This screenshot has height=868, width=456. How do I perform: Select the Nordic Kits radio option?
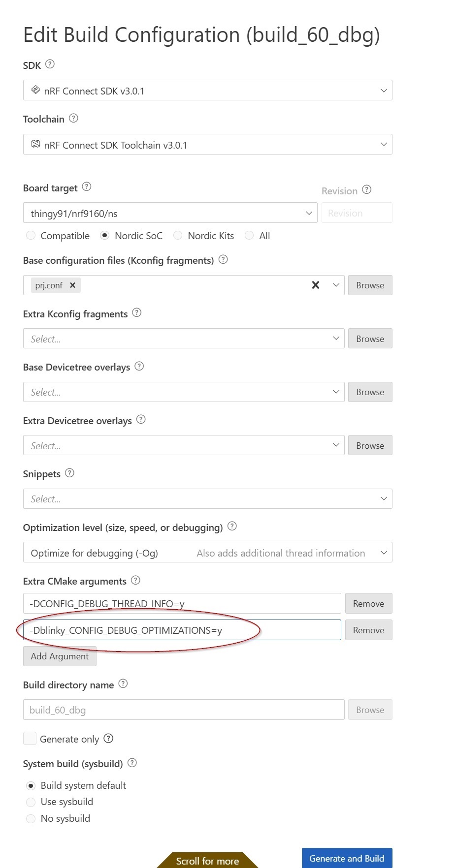pyautogui.click(x=178, y=236)
